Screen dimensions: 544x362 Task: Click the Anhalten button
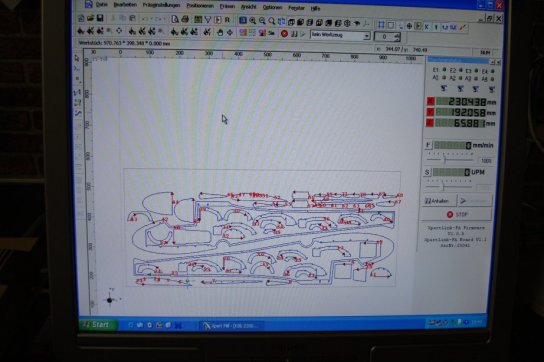point(439,201)
